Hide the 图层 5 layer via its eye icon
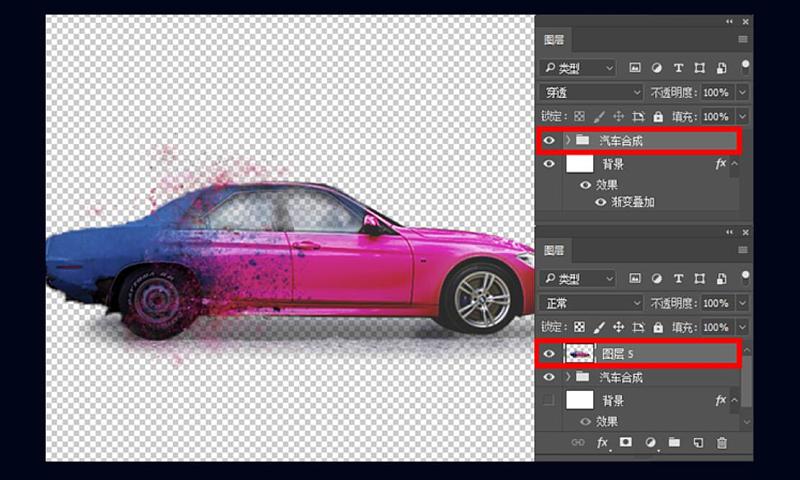The height and width of the screenshot is (480, 800). pos(548,352)
